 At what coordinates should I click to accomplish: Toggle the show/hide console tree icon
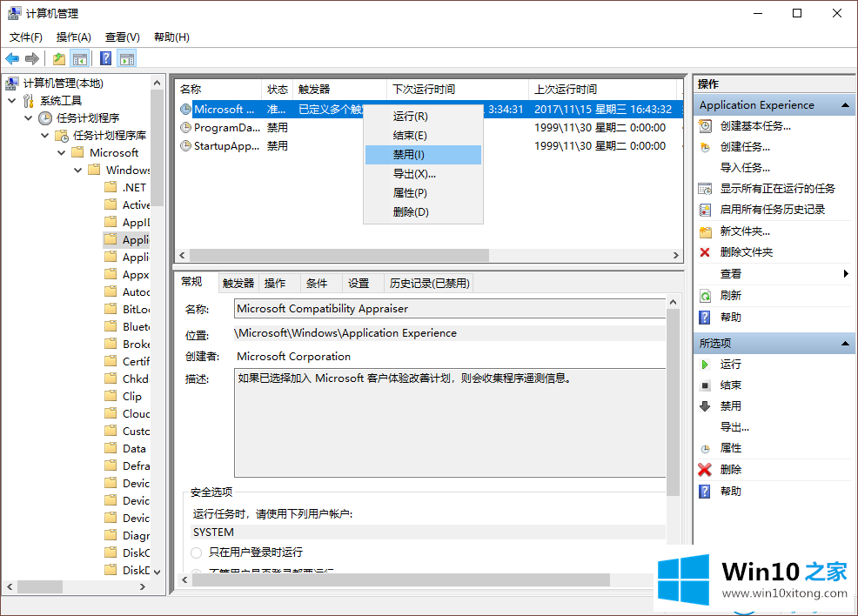pyautogui.click(x=80, y=58)
